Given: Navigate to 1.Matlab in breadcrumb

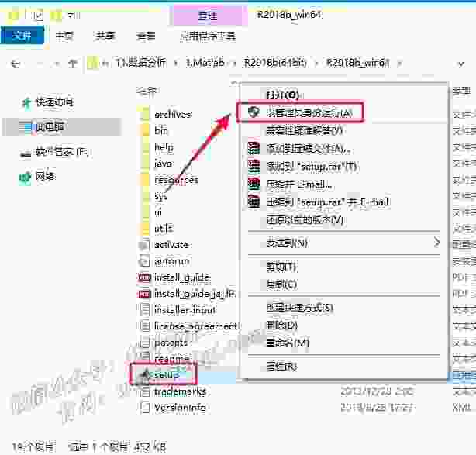Looking at the screenshot, I should pyautogui.click(x=205, y=63).
